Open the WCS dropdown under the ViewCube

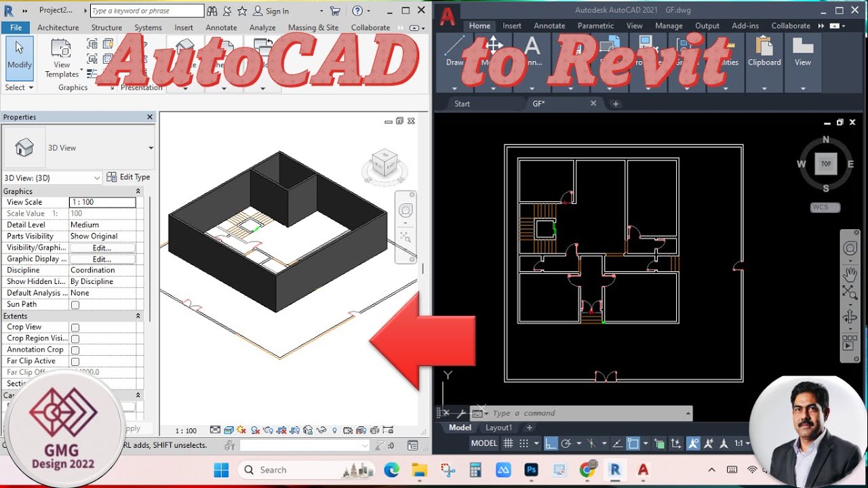pyautogui.click(x=825, y=207)
